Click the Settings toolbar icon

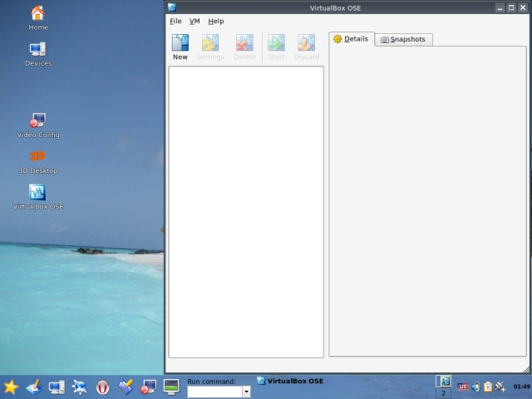pos(210,47)
